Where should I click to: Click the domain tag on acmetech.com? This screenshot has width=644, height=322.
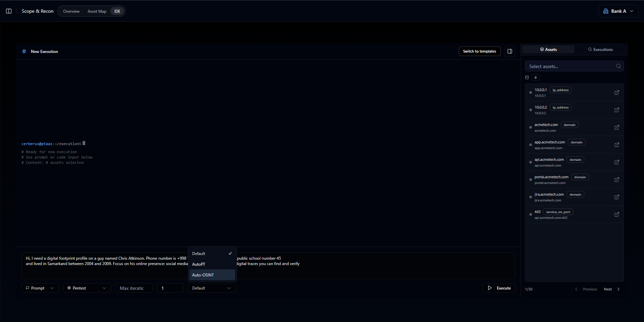pos(570,125)
